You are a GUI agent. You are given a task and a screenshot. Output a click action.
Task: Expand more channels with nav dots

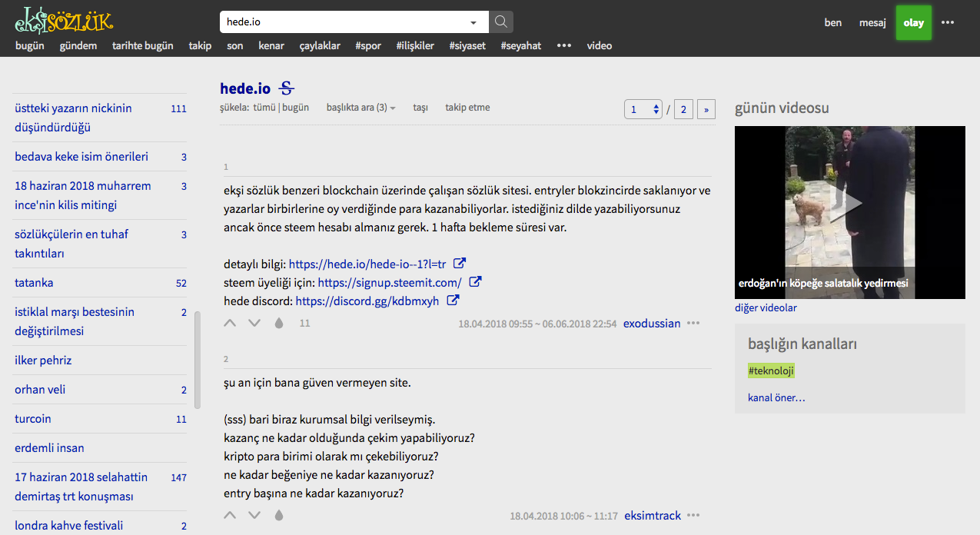[564, 45]
